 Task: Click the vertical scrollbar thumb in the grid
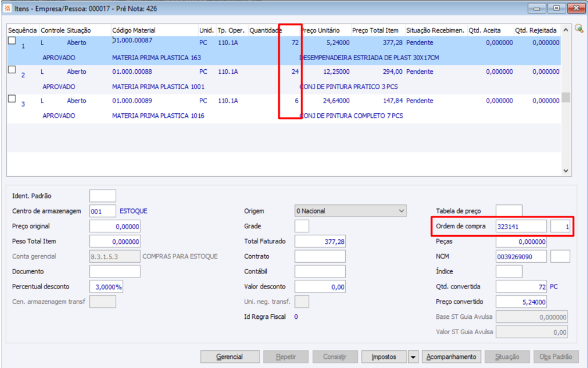[566, 97]
